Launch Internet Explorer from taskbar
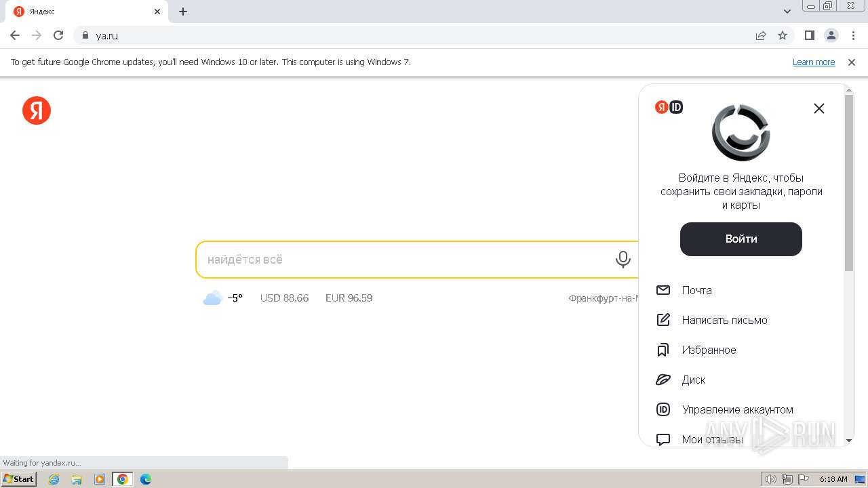Viewport: 868px width, 488px height. [x=54, y=479]
